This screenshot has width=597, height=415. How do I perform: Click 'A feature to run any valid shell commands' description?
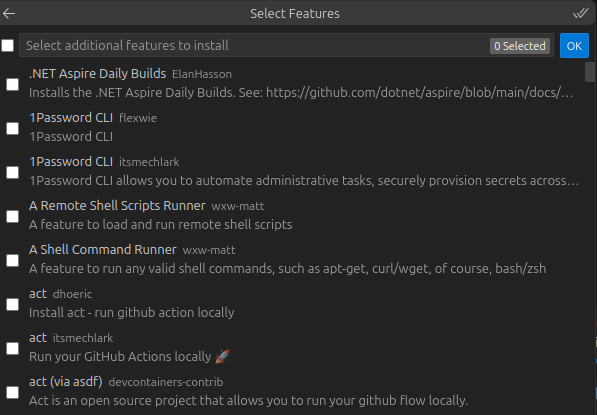287,269
